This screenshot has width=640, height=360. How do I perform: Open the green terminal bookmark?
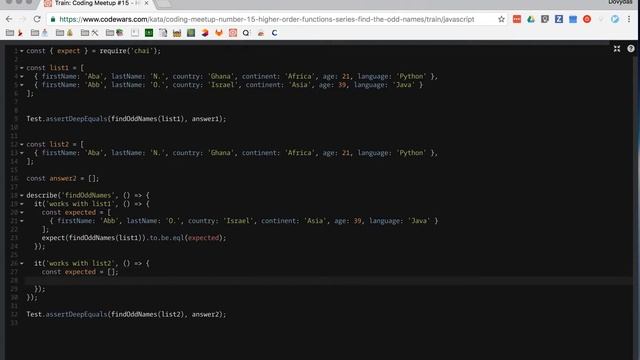click(x=149, y=33)
